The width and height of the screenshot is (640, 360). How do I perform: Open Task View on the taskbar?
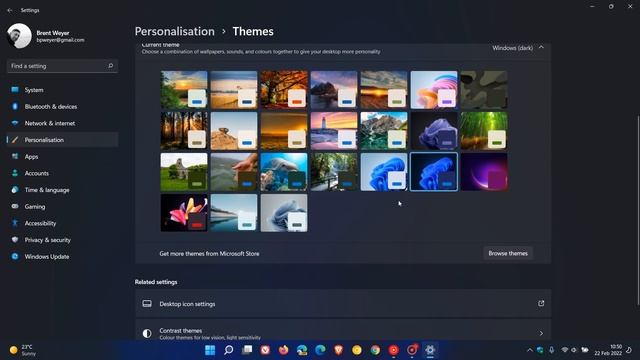[x=247, y=350]
